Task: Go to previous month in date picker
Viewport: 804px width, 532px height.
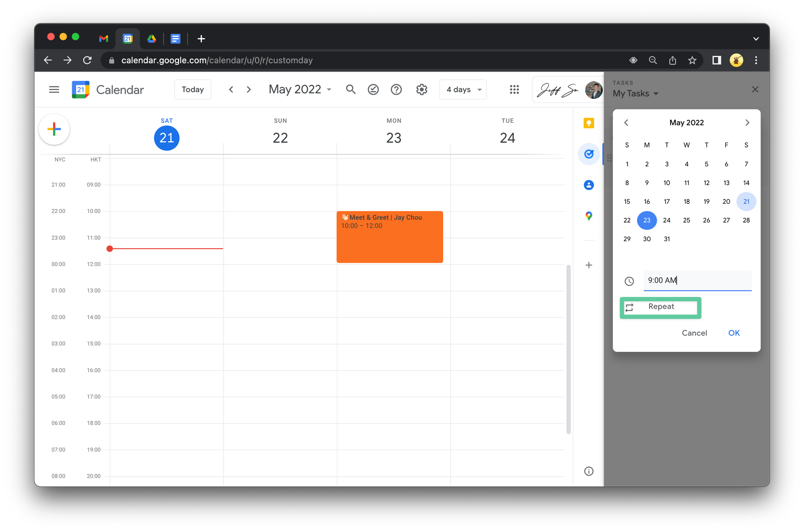Action: click(x=626, y=123)
